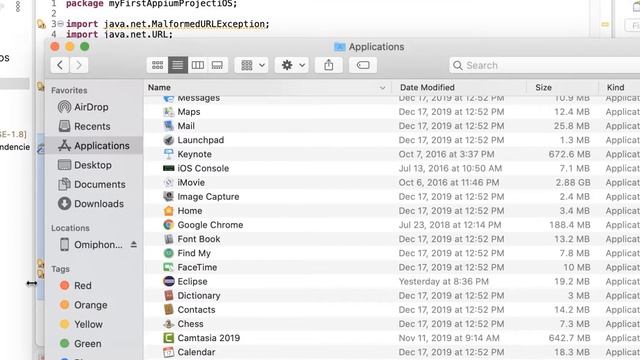Click the Share toolbar button
Image resolution: width=640 pixels, height=360 pixels.
(329, 65)
